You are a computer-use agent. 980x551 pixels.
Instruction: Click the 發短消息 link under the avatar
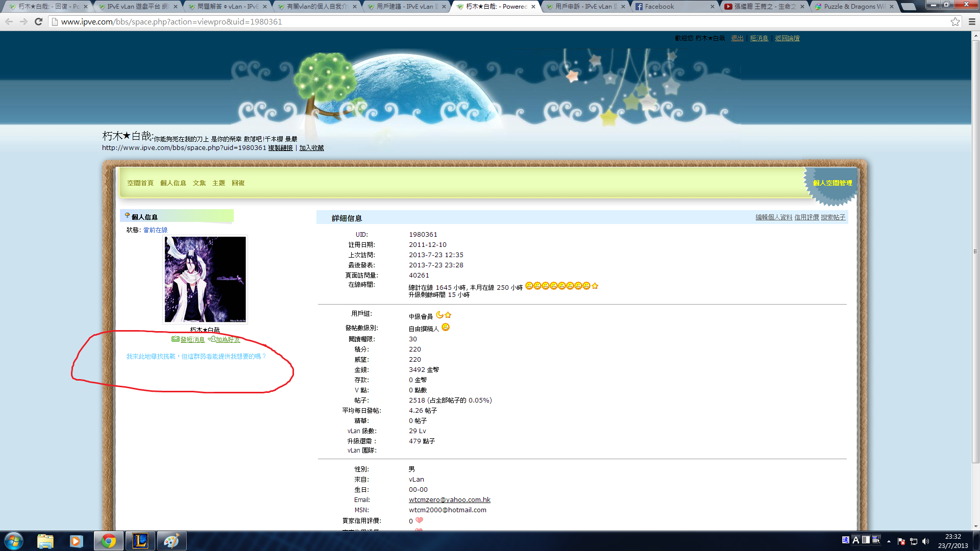coord(192,340)
